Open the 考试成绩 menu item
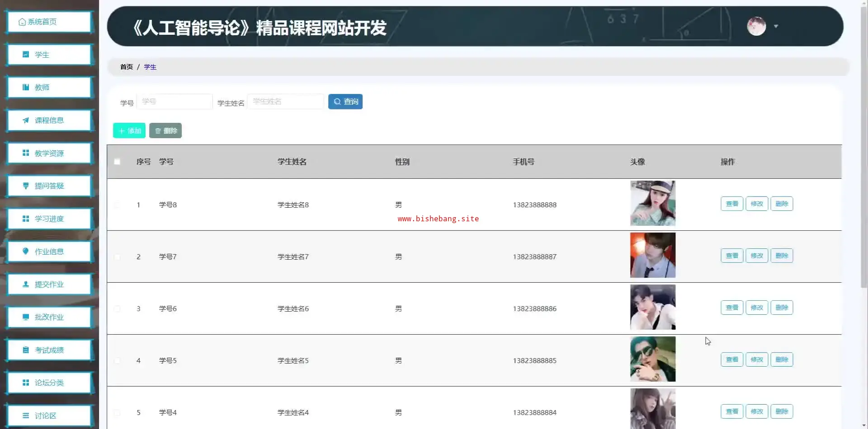868x429 pixels. click(50, 350)
